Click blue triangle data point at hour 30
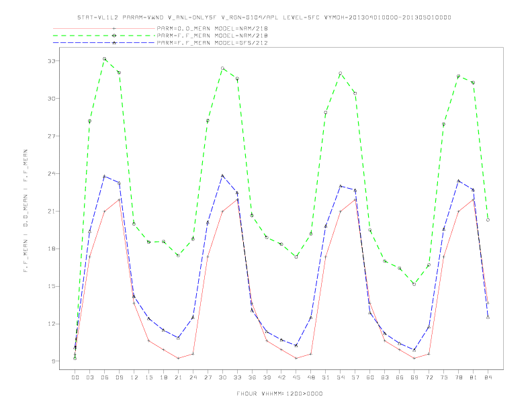 [222, 176]
